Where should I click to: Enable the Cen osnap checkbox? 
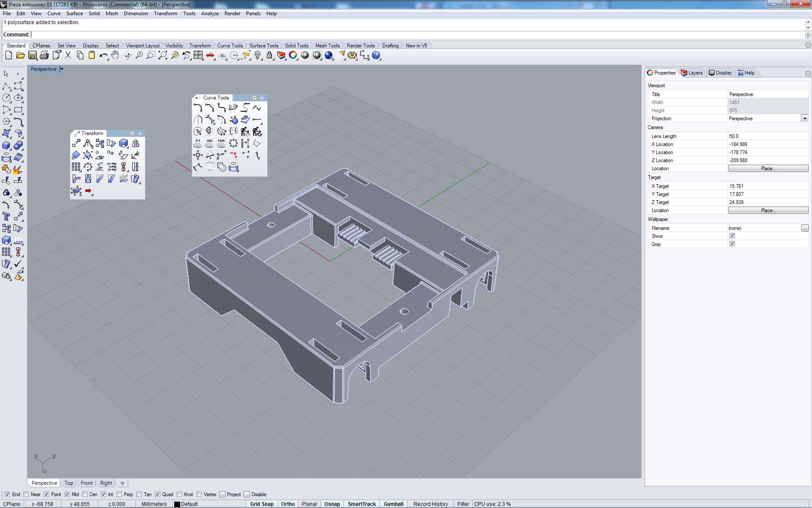pos(85,494)
